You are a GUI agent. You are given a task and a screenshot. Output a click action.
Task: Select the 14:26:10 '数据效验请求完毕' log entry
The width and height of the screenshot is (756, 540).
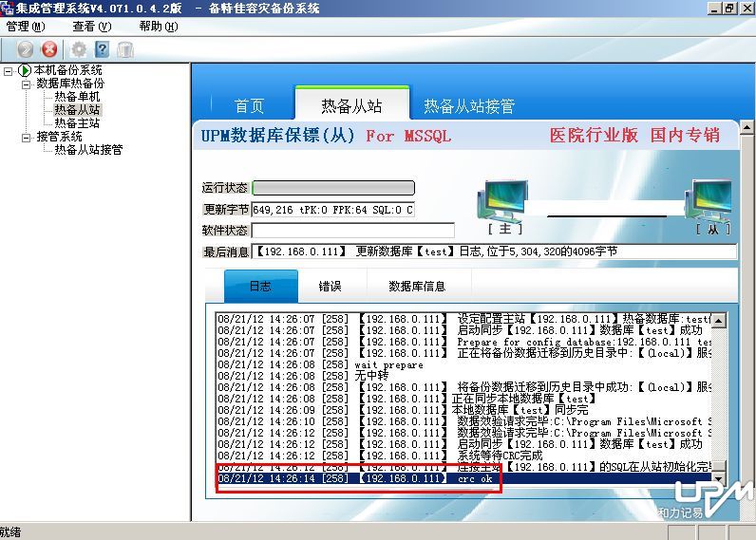(x=463, y=421)
